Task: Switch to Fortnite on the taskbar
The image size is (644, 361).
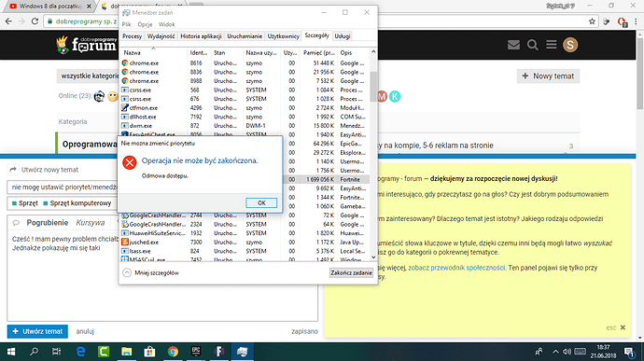Action: pos(219,352)
